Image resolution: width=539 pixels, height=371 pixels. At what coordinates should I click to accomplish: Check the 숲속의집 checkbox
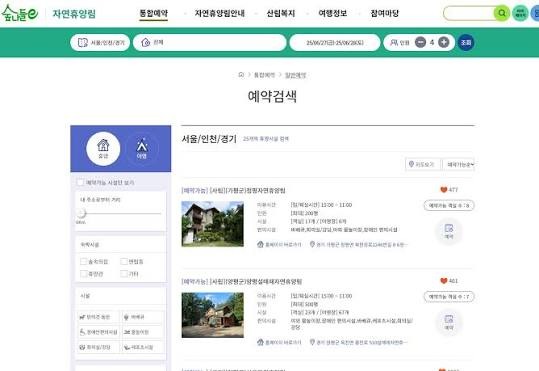[83, 262]
